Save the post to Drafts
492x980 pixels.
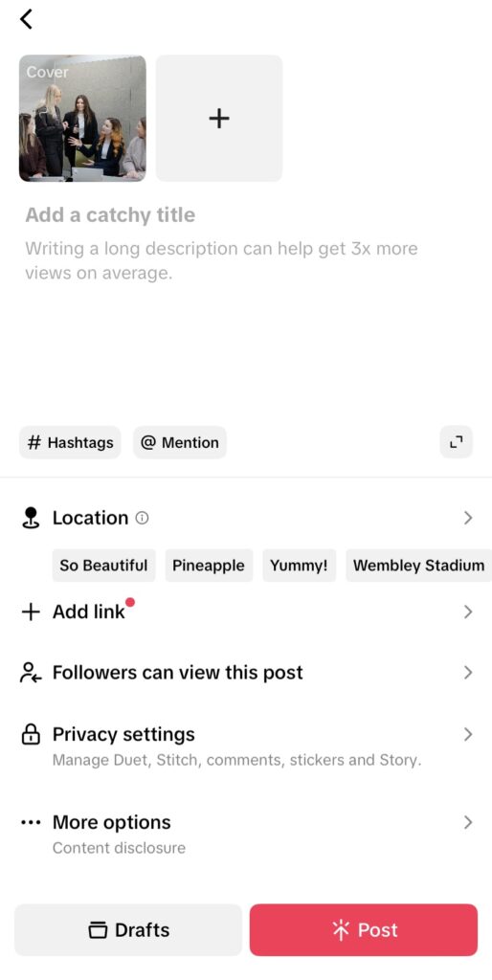point(128,930)
